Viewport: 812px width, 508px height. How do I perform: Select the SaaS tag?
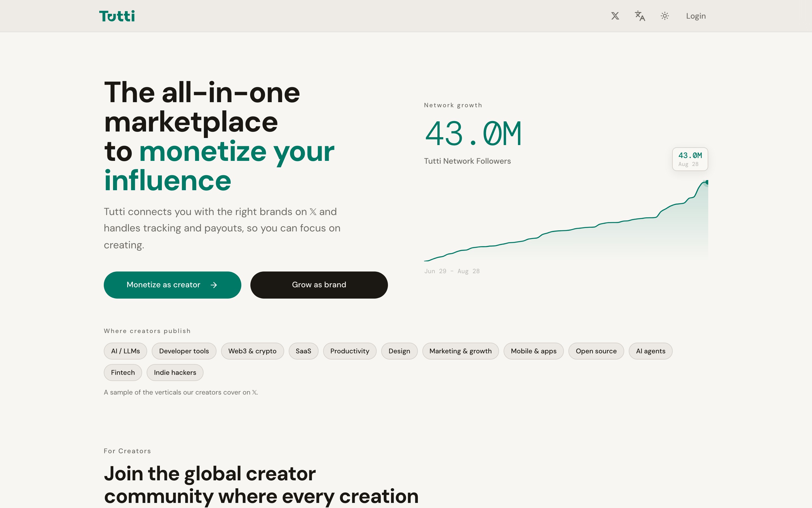tap(303, 351)
